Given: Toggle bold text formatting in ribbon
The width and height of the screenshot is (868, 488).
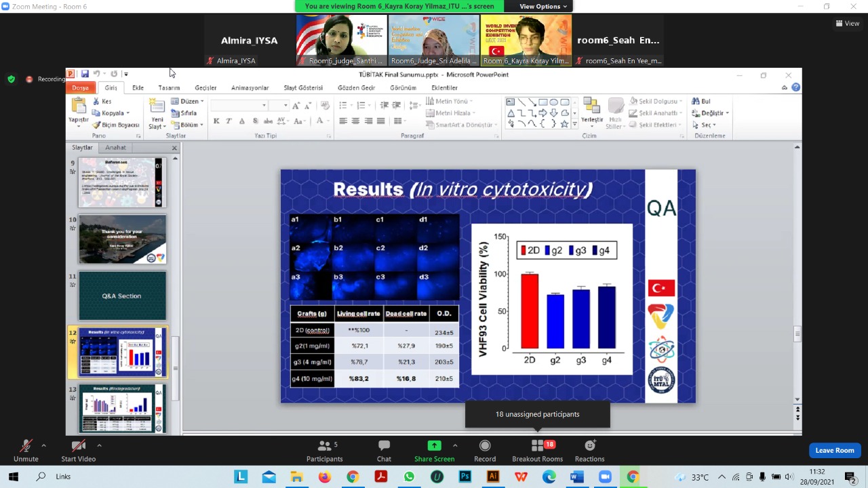Looking at the screenshot, I should [216, 121].
